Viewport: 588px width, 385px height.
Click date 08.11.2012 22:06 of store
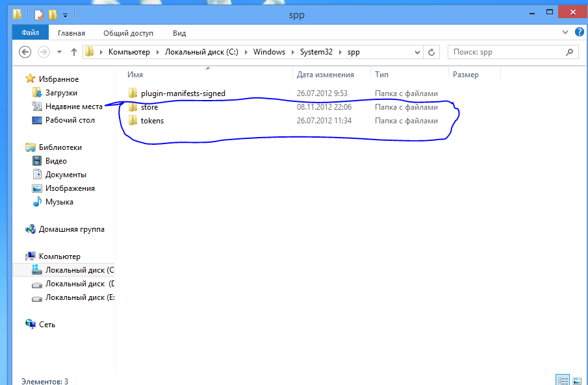(x=324, y=107)
